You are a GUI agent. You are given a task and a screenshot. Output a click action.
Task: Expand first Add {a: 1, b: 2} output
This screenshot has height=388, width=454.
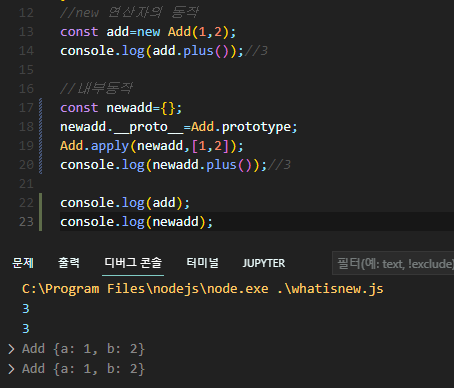(11, 349)
